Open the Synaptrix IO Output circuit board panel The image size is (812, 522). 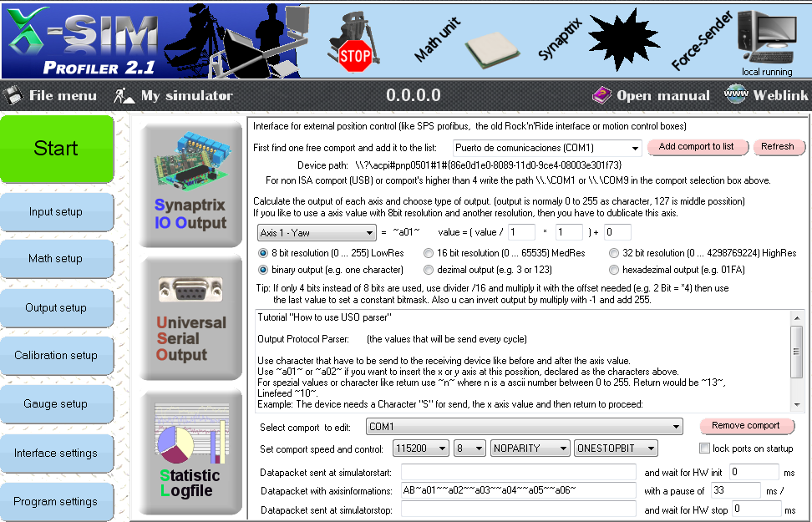190,183
